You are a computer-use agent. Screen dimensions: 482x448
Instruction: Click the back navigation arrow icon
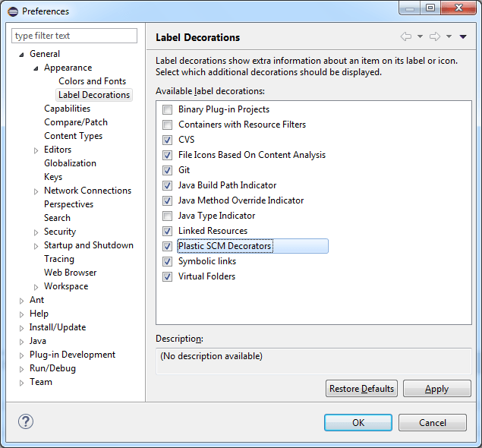[406, 36]
